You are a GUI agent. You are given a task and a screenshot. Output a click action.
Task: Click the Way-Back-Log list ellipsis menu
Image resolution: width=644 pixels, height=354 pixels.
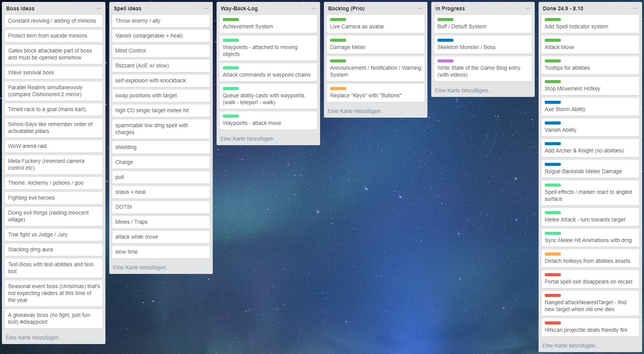click(x=313, y=8)
